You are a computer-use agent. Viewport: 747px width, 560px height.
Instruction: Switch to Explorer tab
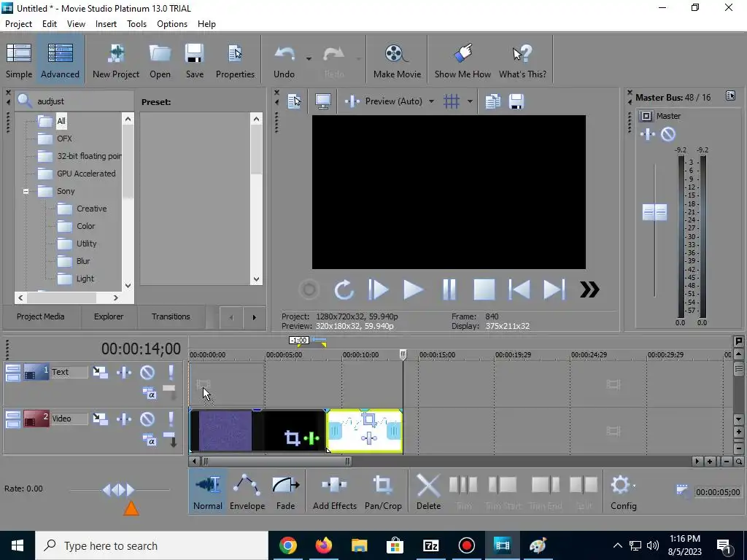click(109, 316)
